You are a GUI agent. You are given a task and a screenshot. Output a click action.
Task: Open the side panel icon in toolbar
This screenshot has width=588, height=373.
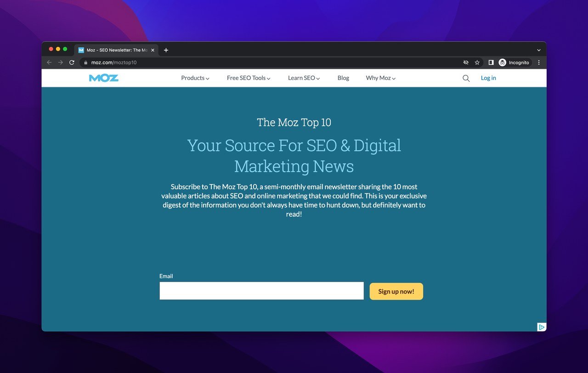(491, 62)
